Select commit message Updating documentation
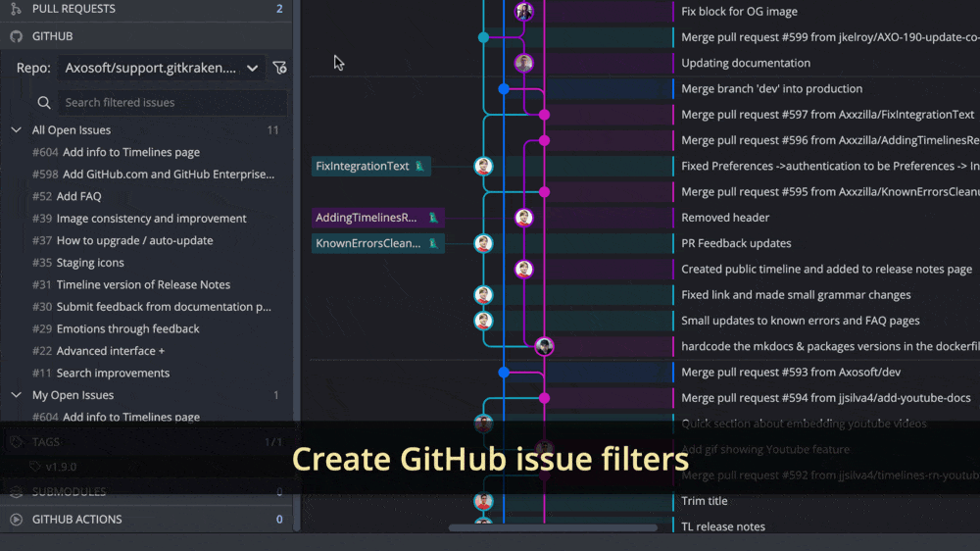The image size is (980, 551). [x=746, y=63]
